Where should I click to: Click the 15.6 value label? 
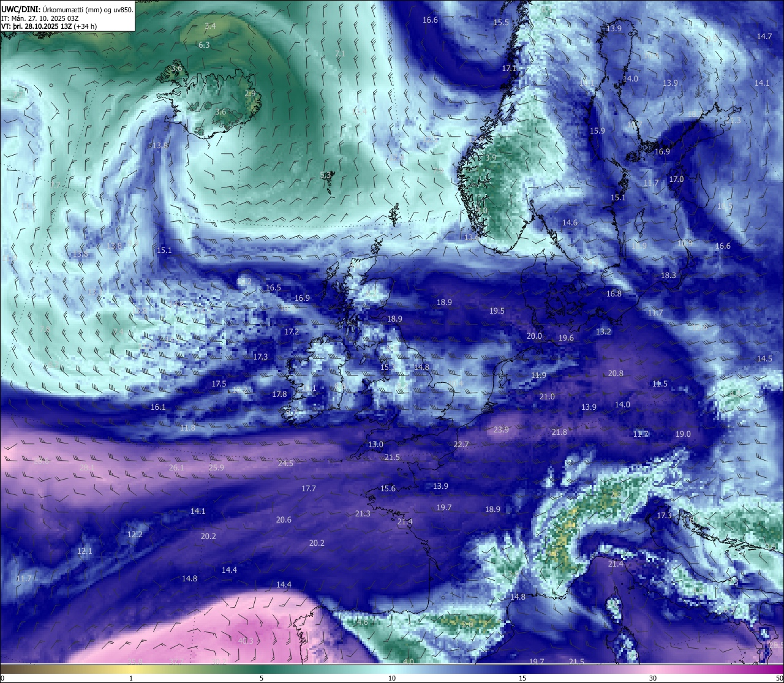[x=388, y=488]
